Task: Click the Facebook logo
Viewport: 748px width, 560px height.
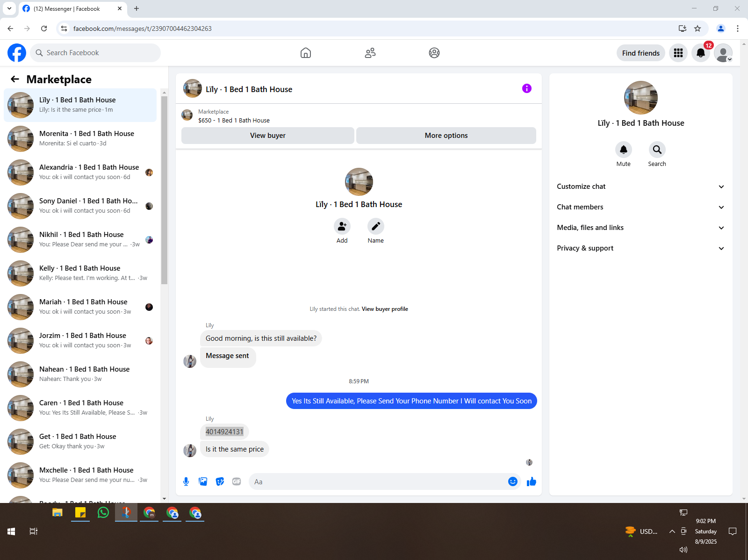Action: tap(17, 53)
